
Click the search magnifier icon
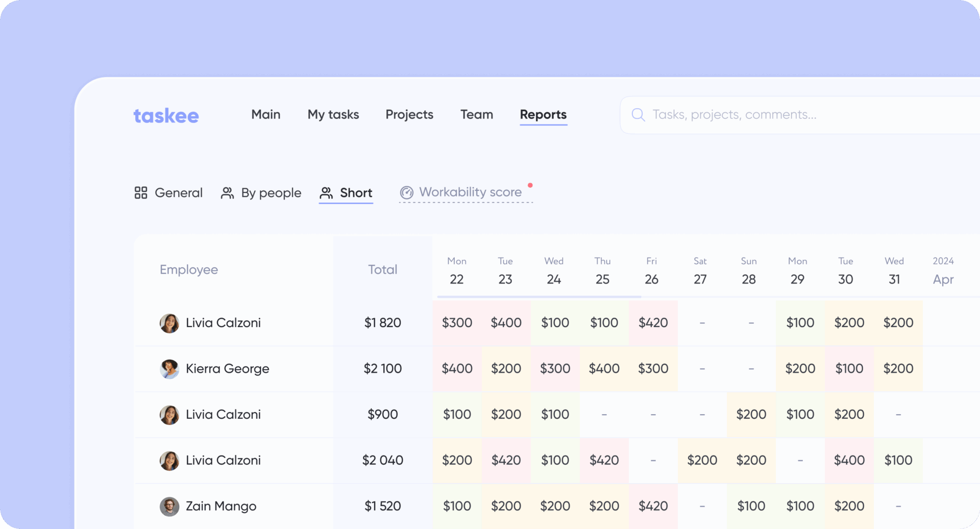click(x=638, y=115)
